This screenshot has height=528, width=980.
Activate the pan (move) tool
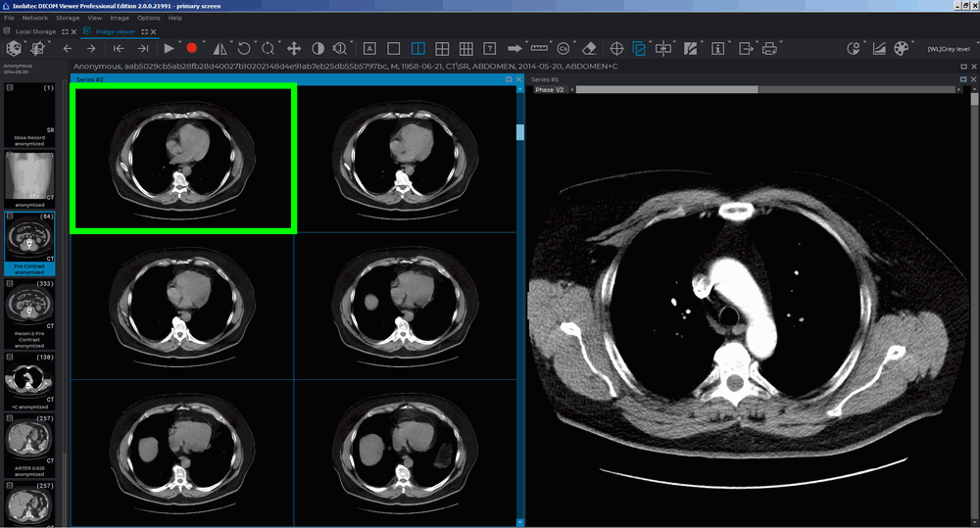[294, 48]
